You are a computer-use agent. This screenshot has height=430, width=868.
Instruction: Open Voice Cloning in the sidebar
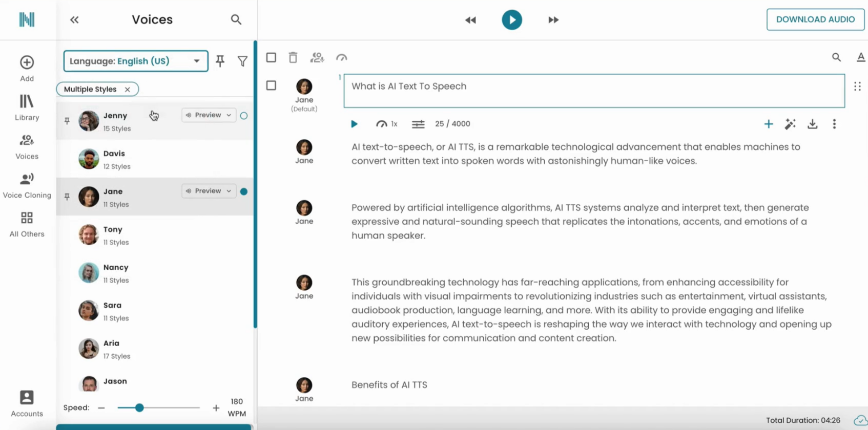click(x=27, y=185)
